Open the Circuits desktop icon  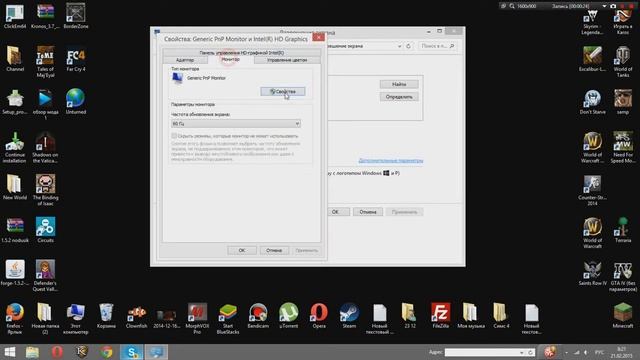45,230
